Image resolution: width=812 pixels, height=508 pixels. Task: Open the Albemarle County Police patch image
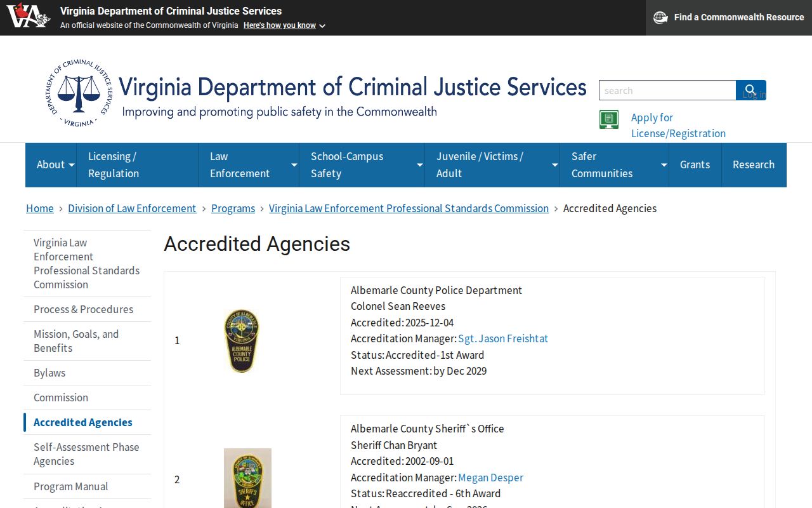click(x=241, y=340)
